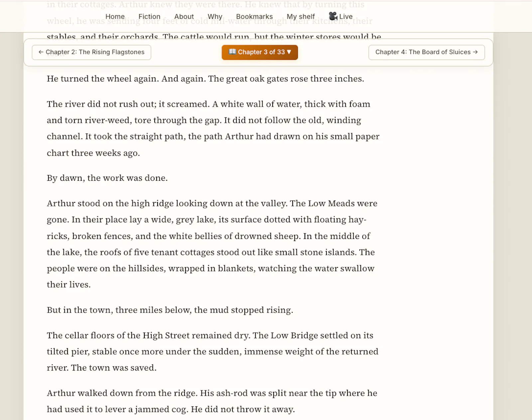Viewport: 532px width, 420px height.
Task: Open the About page
Action: [184, 17]
